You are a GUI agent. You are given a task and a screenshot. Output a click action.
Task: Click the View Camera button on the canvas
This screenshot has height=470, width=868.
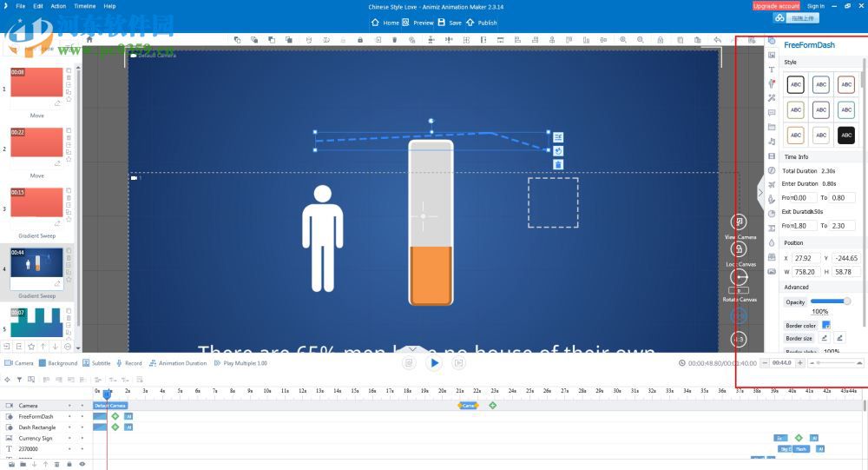click(x=739, y=222)
